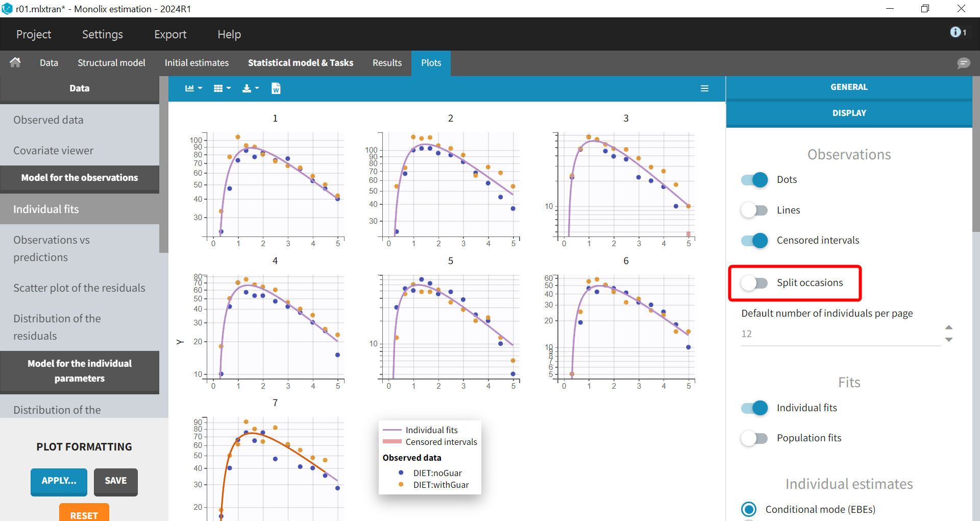Click the Monolix app logo icon
Screen dimensions: 980x521
pos(7,9)
